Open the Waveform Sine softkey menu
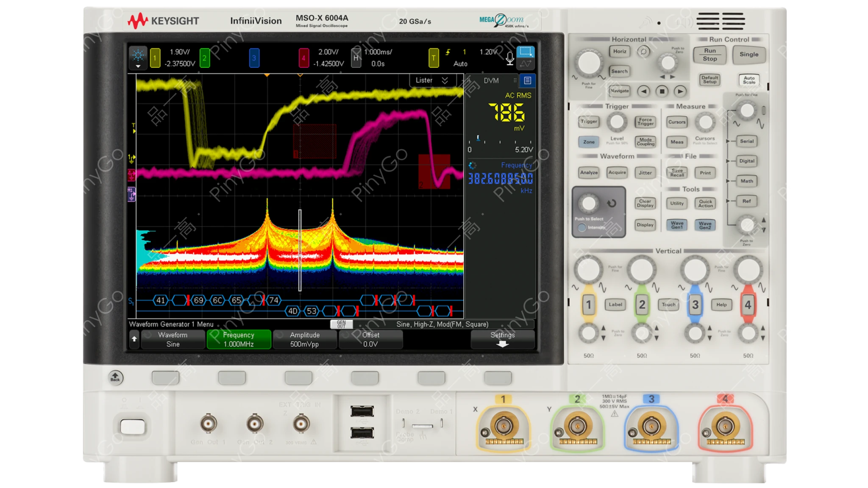The width and height of the screenshot is (868, 488). [172, 339]
